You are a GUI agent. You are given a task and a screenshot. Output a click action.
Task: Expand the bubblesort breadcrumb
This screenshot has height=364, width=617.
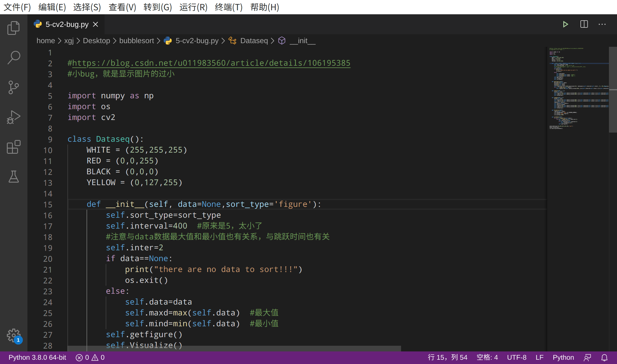(x=136, y=41)
